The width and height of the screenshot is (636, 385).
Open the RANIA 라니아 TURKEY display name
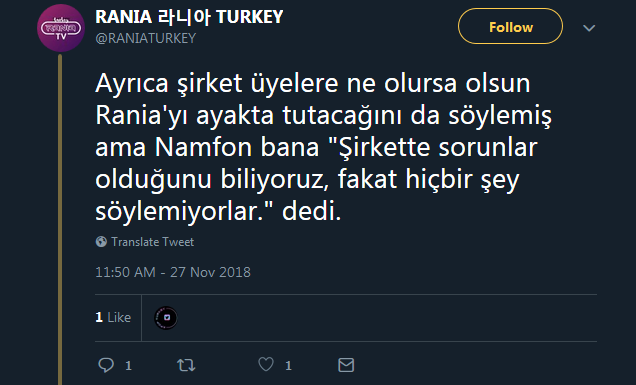click(189, 17)
